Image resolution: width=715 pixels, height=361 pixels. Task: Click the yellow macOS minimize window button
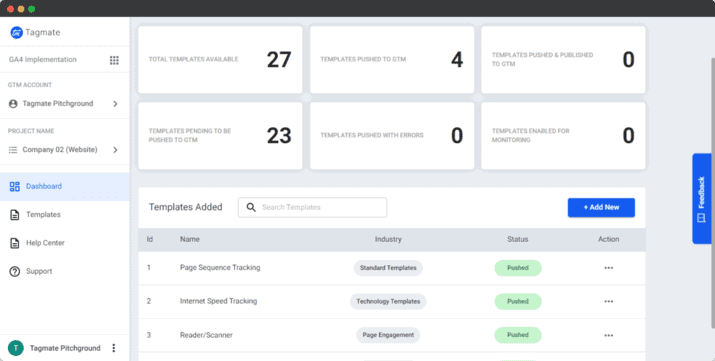pyautogui.click(x=21, y=9)
